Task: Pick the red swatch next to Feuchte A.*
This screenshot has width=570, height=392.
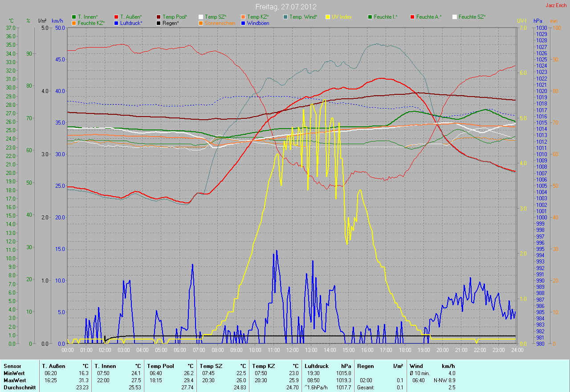Action: [x=412, y=17]
